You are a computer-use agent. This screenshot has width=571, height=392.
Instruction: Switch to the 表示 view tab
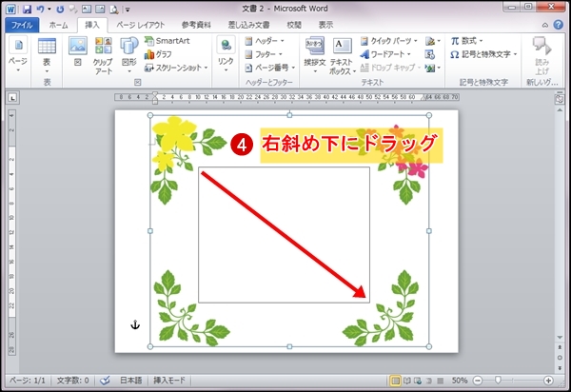point(325,25)
